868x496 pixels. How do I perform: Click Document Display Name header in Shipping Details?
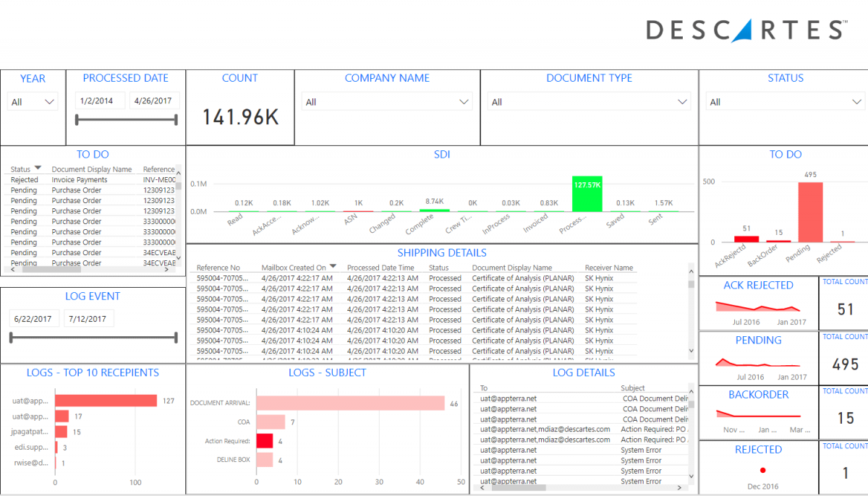pos(511,268)
